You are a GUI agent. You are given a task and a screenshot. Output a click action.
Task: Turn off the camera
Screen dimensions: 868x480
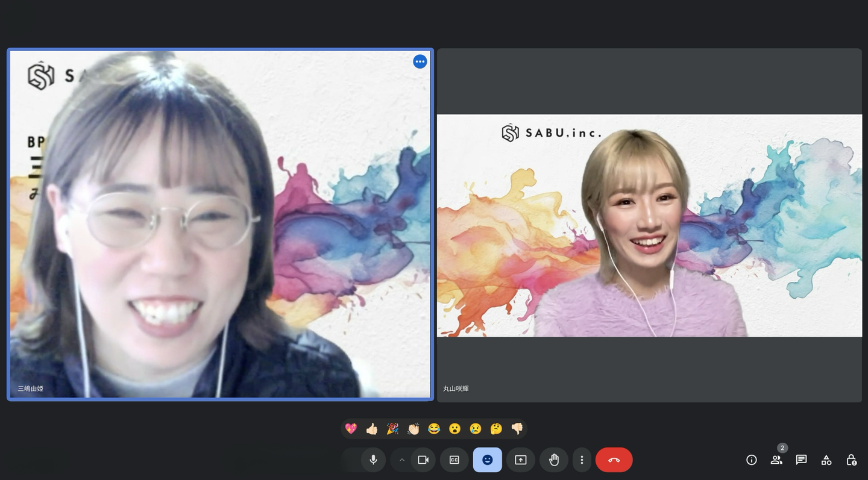[x=423, y=460]
